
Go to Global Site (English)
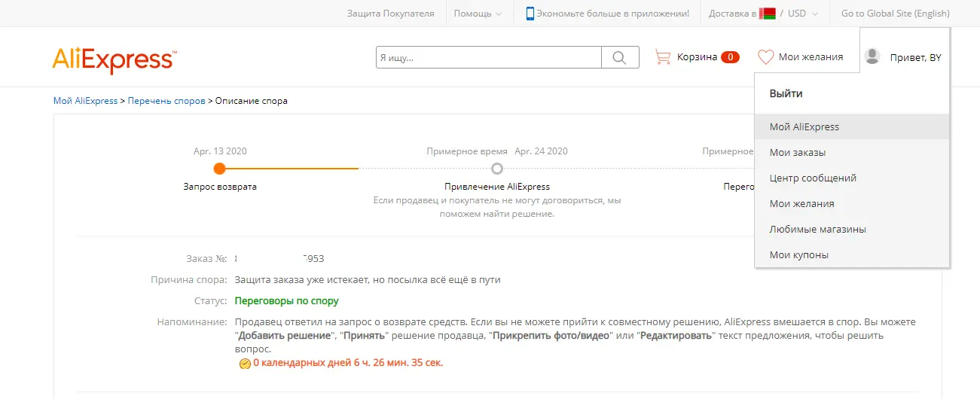[895, 14]
